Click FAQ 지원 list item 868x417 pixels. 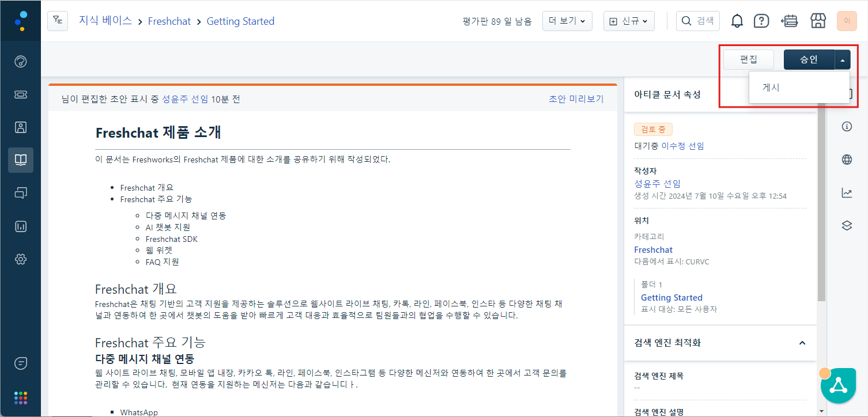coord(162,261)
